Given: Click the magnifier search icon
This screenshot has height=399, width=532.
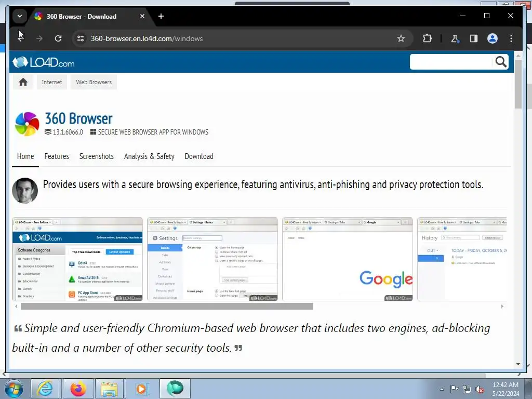Looking at the screenshot, I should (501, 62).
